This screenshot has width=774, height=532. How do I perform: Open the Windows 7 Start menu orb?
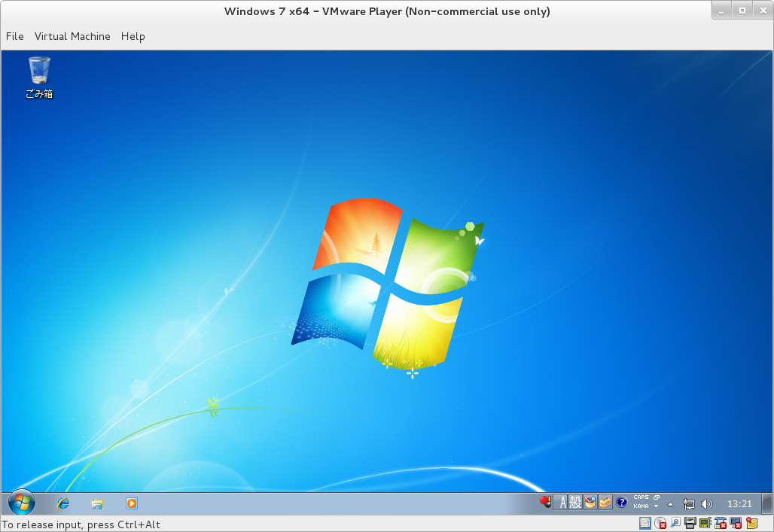point(22,503)
